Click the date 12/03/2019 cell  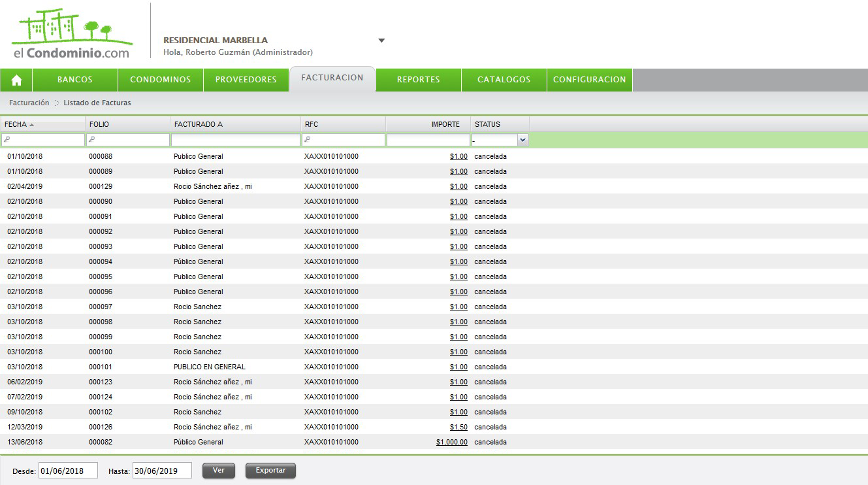point(25,427)
